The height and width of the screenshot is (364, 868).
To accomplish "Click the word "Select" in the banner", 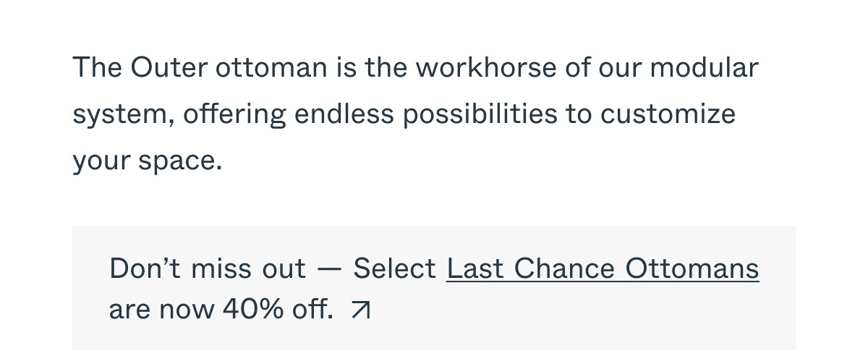I will pos(394,268).
